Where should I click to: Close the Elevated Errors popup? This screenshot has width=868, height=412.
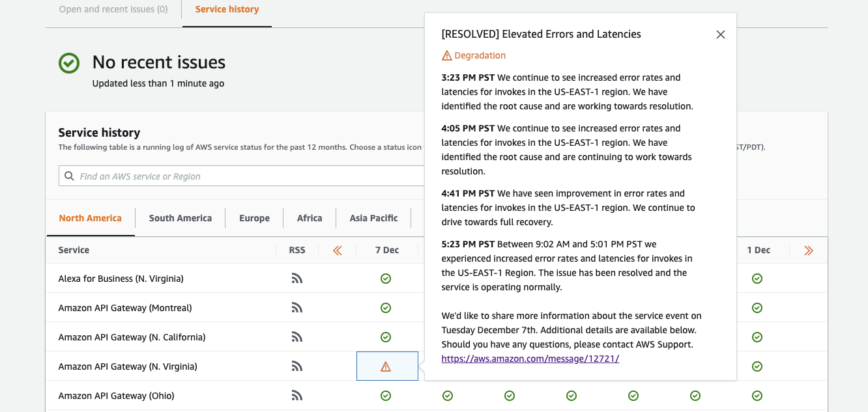[720, 34]
